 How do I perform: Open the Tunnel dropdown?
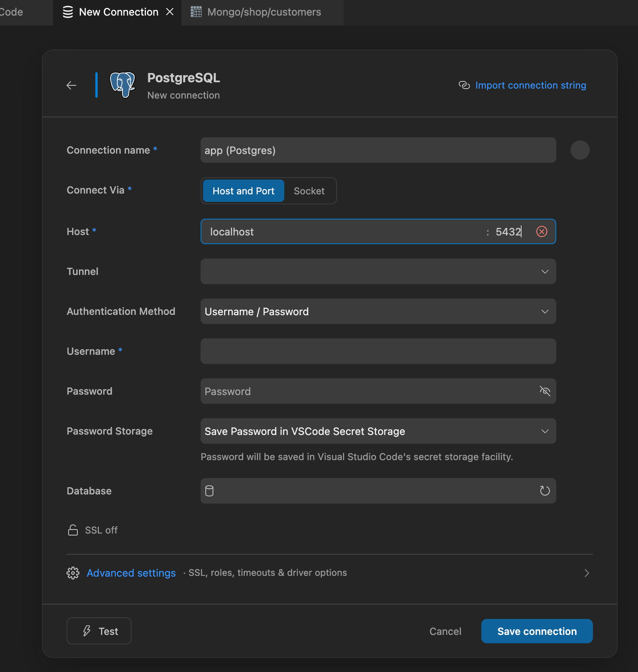pyautogui.click(x=378, y=271)
